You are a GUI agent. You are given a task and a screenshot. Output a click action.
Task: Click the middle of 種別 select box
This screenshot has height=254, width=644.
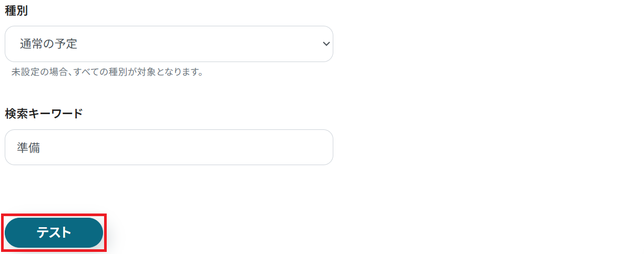coord(169,44)
